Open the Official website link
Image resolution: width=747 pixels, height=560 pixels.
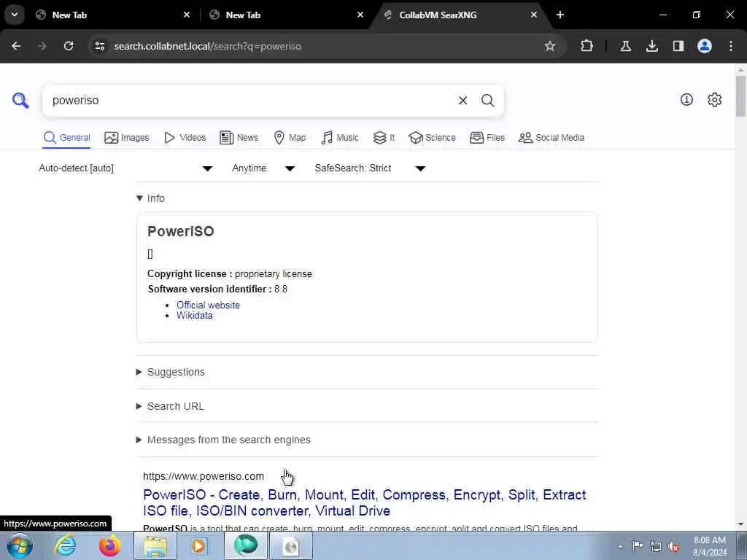coord(208,305)
